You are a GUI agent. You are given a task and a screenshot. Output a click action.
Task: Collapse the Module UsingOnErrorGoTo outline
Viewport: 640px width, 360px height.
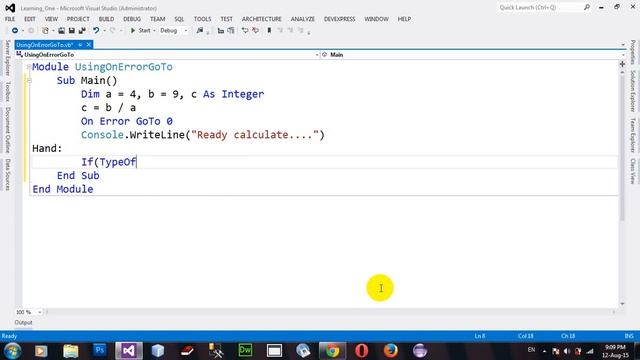[29, 67]
